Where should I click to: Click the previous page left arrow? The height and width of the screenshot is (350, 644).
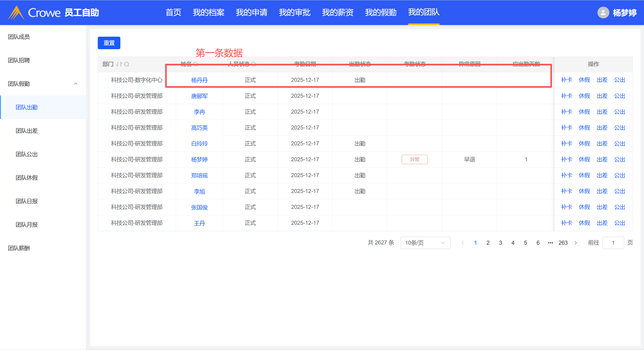point(463,243)
